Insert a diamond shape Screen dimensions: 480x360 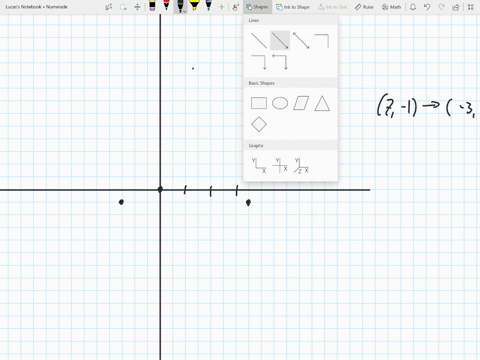[x=259, y=124]
